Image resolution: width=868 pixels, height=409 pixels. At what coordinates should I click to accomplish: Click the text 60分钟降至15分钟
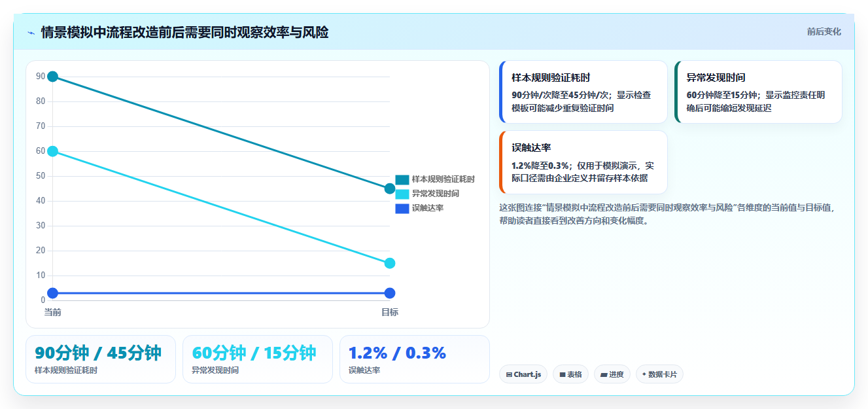(x=722, y=95)
